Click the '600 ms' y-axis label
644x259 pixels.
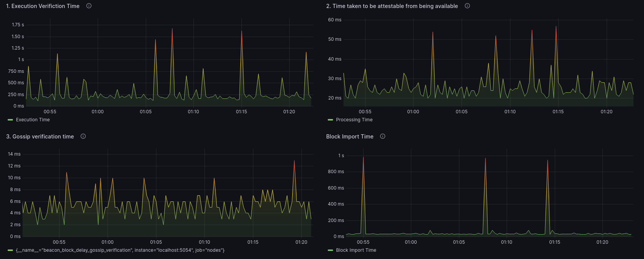[336, 188]
